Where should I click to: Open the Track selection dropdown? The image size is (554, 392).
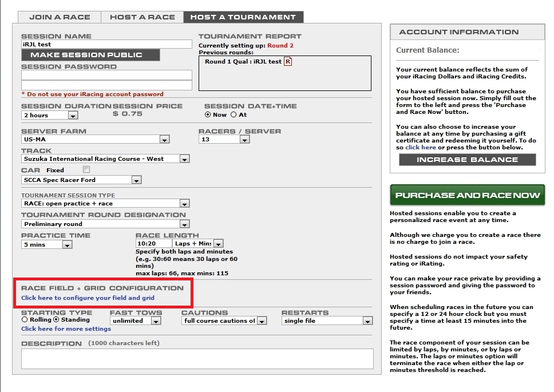pyautogui.click(x=105, y=159)
